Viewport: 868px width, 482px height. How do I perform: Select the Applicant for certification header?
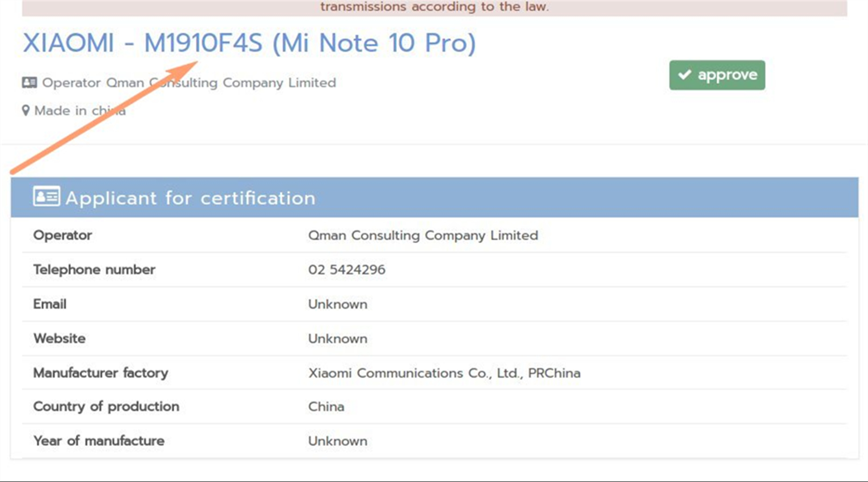(190, 198)
